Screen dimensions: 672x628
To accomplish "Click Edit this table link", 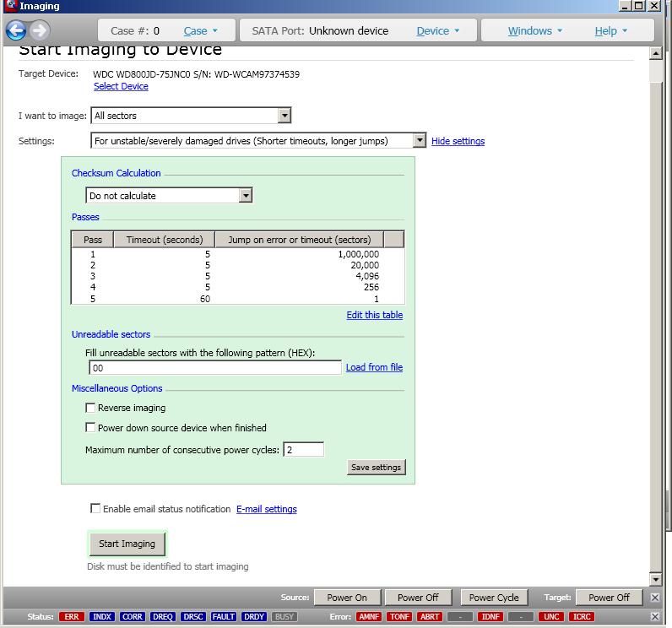I will pyautogui.click(x=375, y=315).
